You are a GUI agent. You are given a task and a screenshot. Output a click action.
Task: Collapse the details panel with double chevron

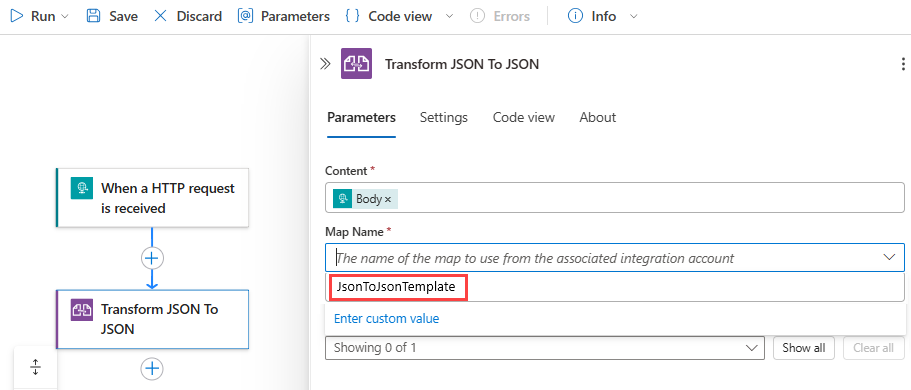click(x=325, y=64)
